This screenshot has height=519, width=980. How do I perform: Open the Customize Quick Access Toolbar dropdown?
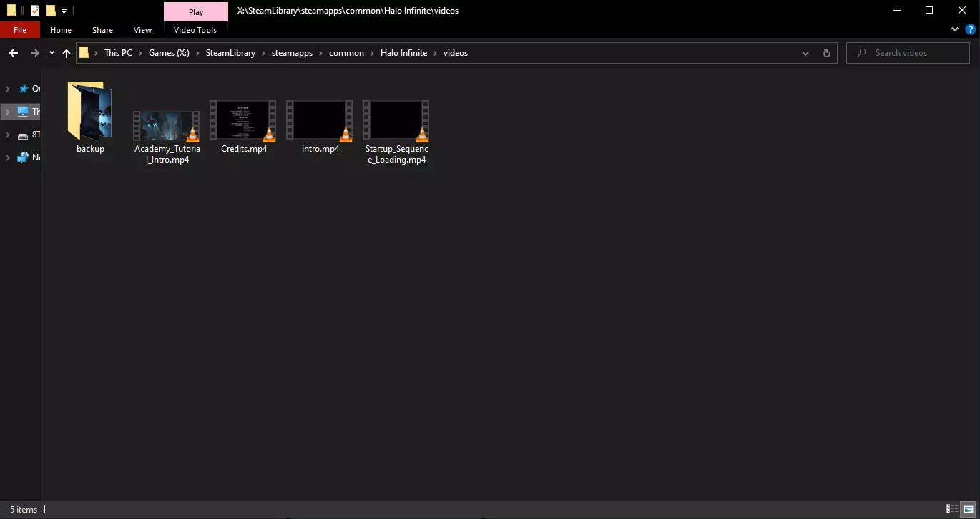64,11
